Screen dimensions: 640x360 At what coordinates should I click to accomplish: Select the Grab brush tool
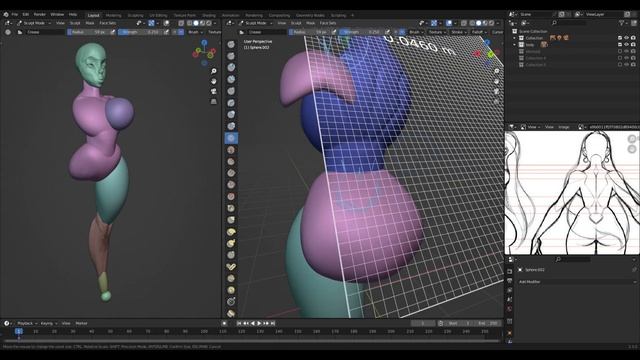pos(231,220)
